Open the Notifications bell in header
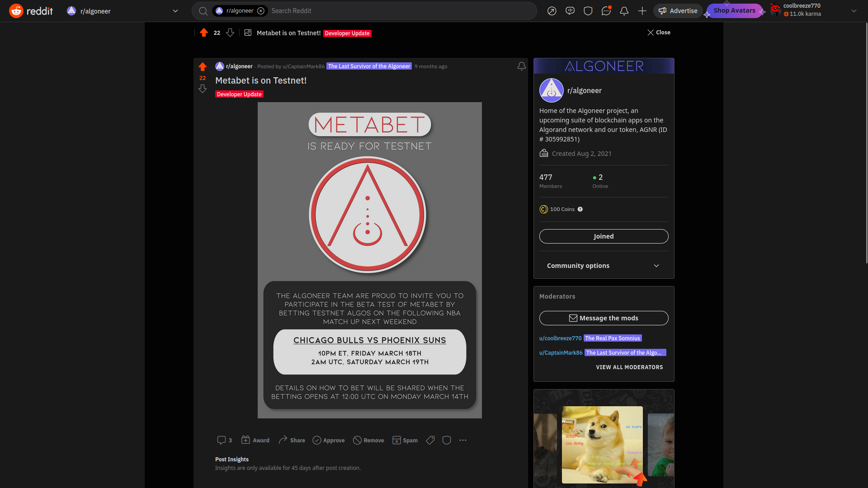The image size is (868, 488). [x=624, y=11]
